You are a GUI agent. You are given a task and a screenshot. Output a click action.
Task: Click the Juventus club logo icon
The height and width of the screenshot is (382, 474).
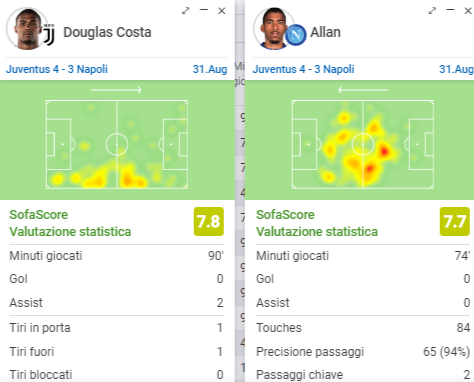point(49,35)
